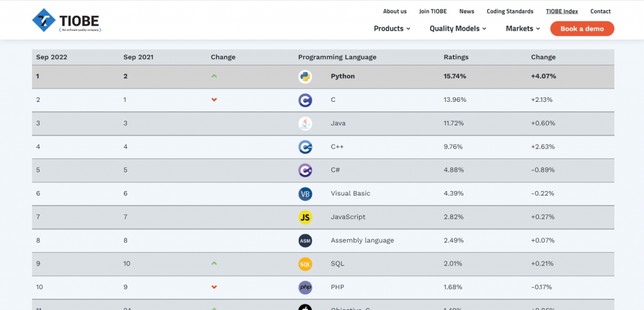644x310 pixels.
Task: Click the C language icon
Action: coord(305,100)
